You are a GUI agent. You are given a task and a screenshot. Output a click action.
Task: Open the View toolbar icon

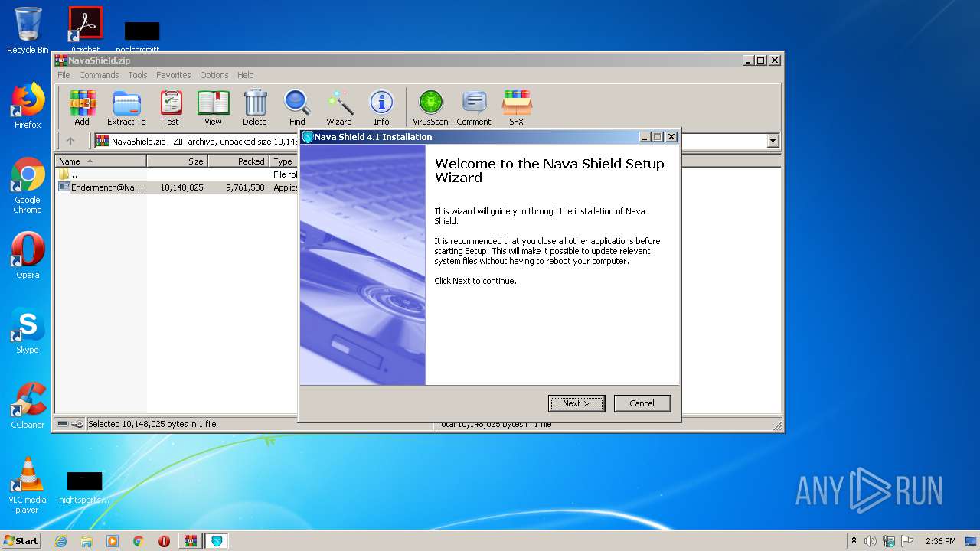click(x=213, y=107)
